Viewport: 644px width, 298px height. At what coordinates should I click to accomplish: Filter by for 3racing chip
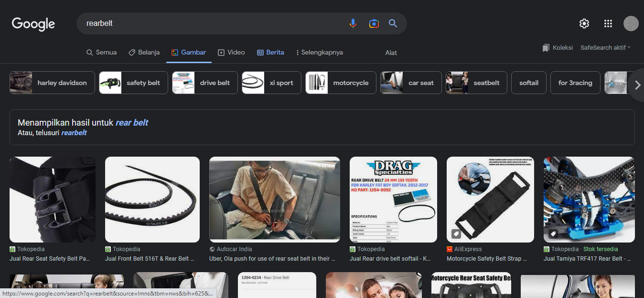click(575, 83)
